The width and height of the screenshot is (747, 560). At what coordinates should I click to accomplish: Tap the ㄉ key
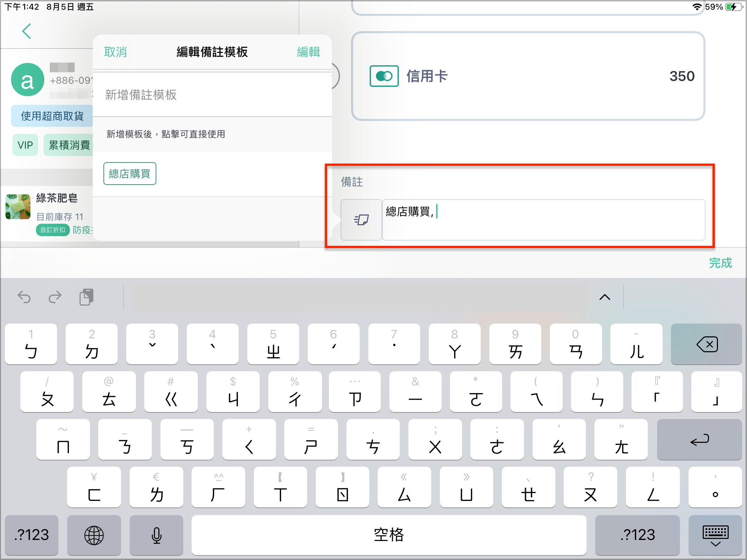point(92,344)
